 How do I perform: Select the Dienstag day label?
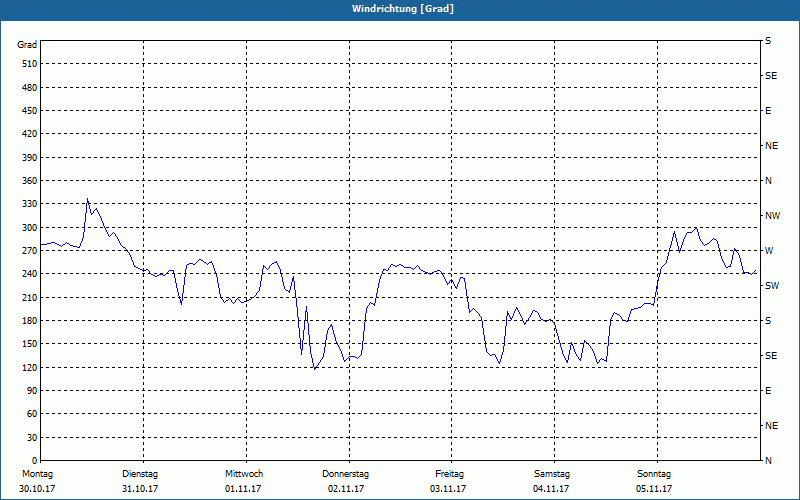pyautogui.click(x=140, y=474)
